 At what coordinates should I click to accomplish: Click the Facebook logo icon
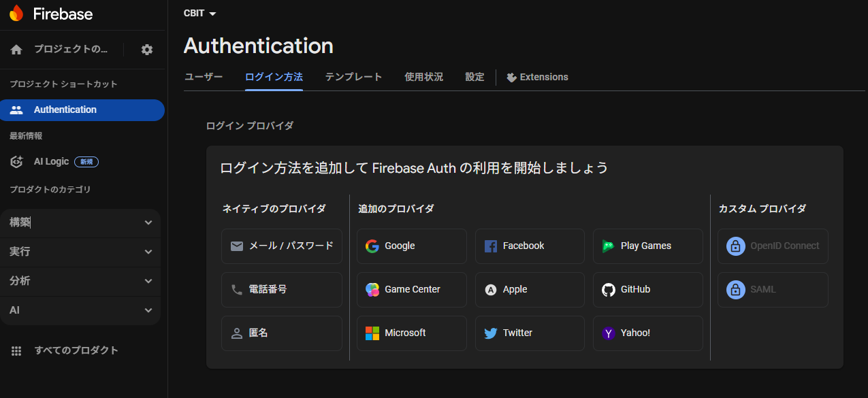point(490,246)
